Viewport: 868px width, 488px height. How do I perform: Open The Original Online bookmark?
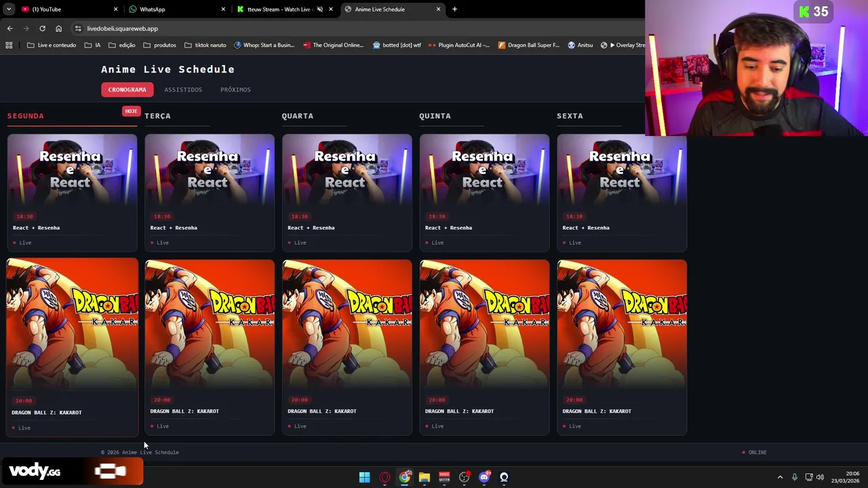pos(334,45)
